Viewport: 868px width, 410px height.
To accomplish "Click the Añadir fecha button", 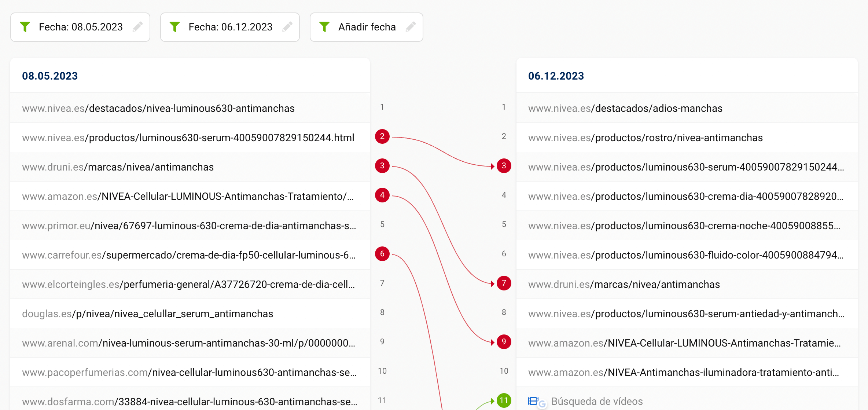I will [x=367, y=27].
